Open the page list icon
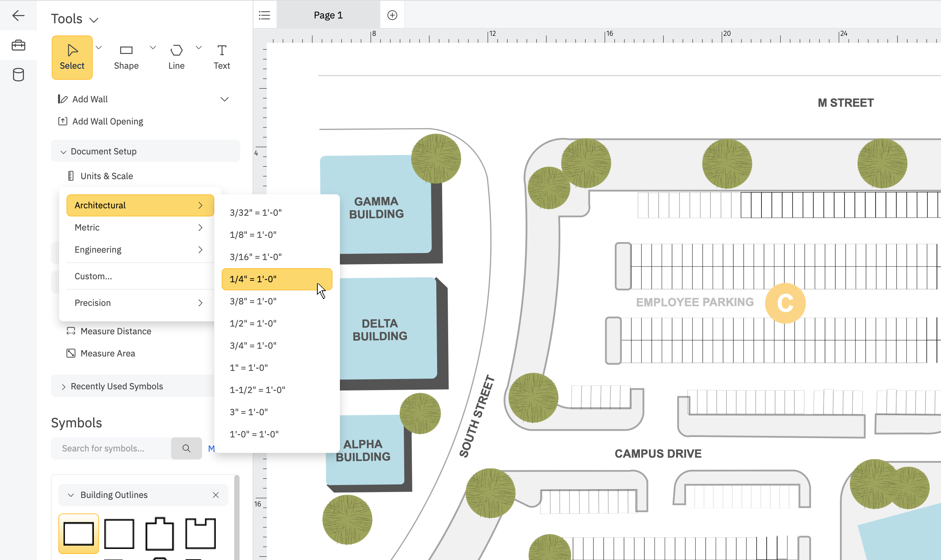 point(265,15)
